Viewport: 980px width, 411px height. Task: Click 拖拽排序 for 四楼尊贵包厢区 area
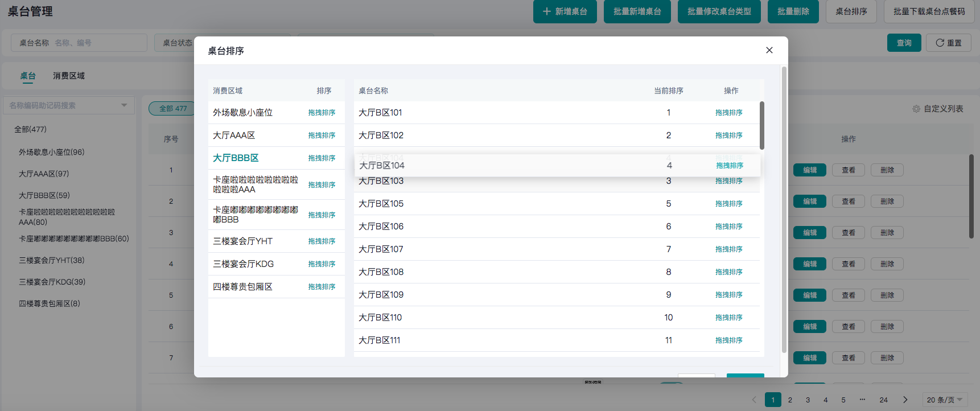pyautogui.click(x=322, y=287)
